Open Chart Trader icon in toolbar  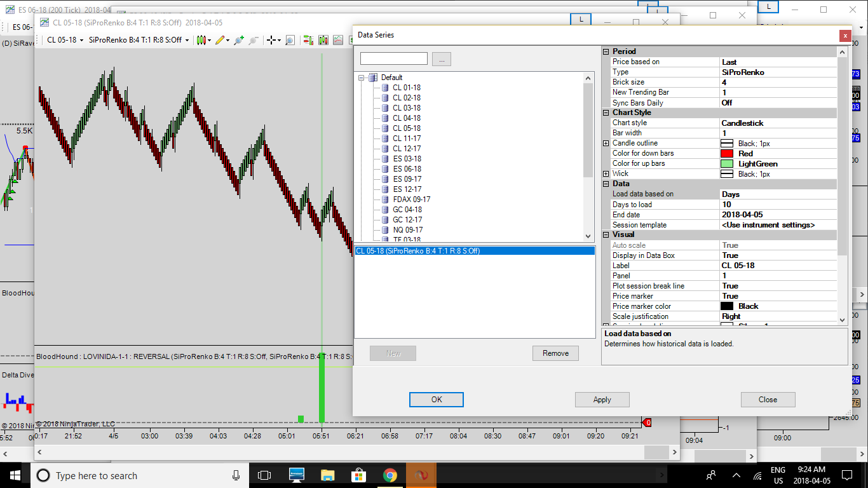(308, 40)
